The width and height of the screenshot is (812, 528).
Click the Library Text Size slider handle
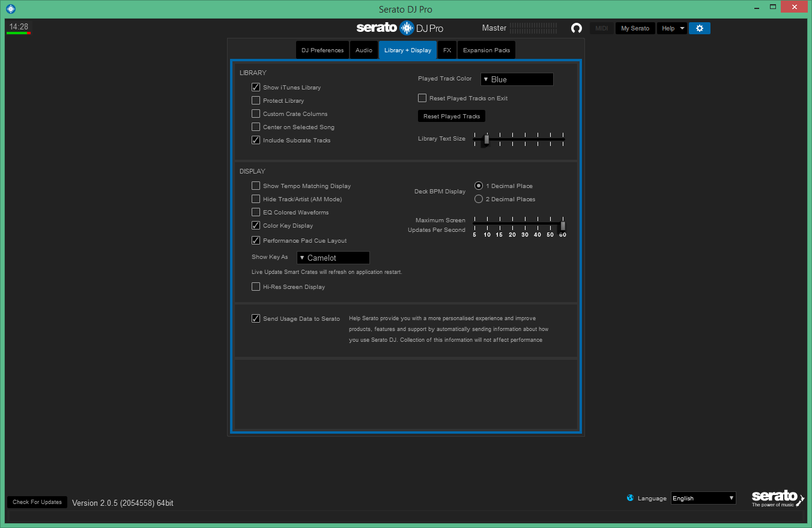click(486, 140)
